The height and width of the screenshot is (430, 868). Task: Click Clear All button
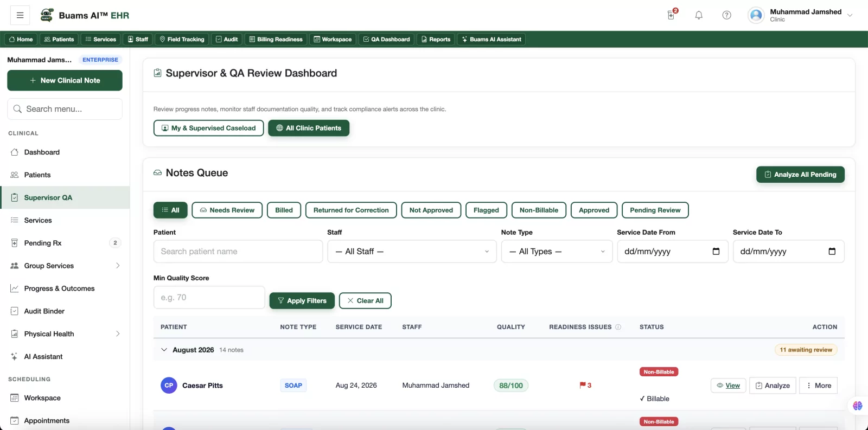[365, 301]
